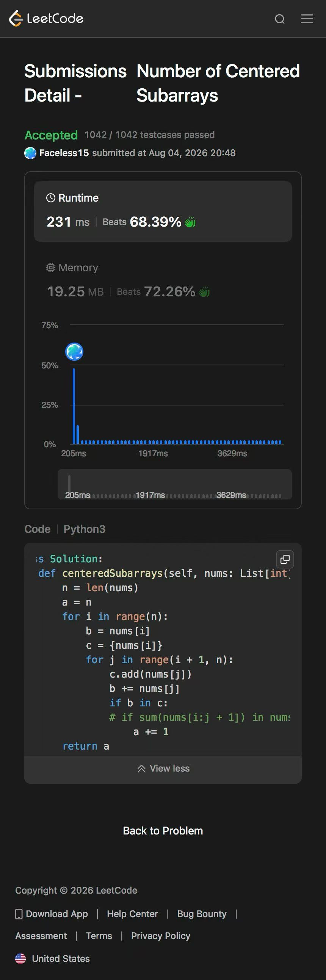326x980 pixels.
Task: Click the clapping hands icon after 68.39%
Action: [x=190, y=222]
